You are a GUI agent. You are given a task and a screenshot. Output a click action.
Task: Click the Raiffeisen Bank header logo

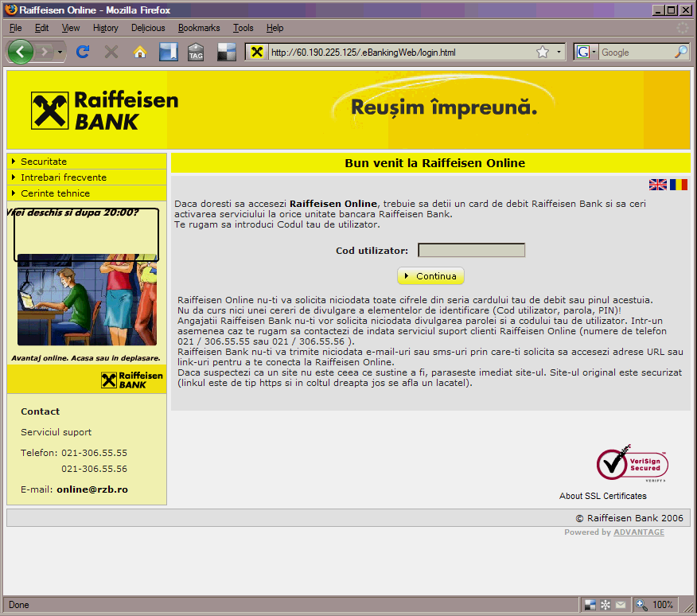104,111
